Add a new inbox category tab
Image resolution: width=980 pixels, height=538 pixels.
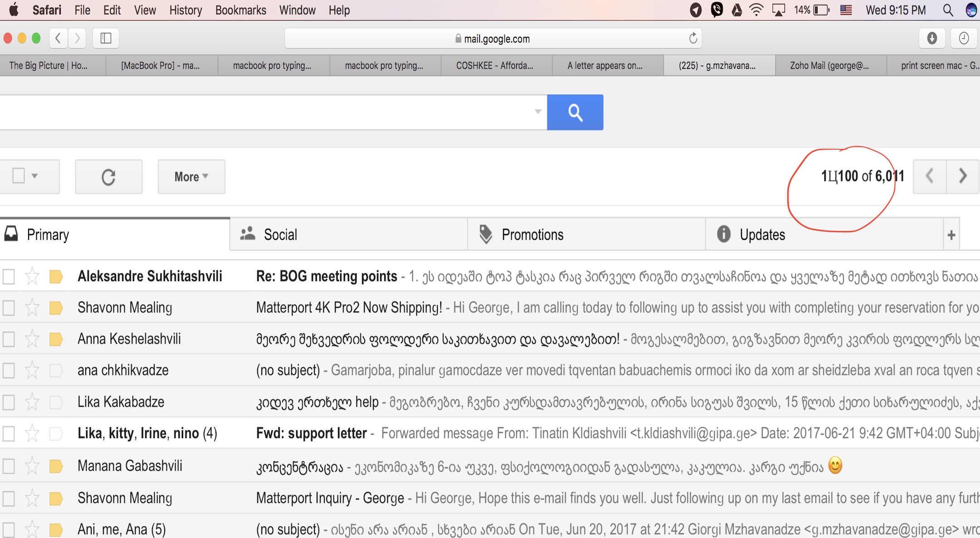[951, 235]
